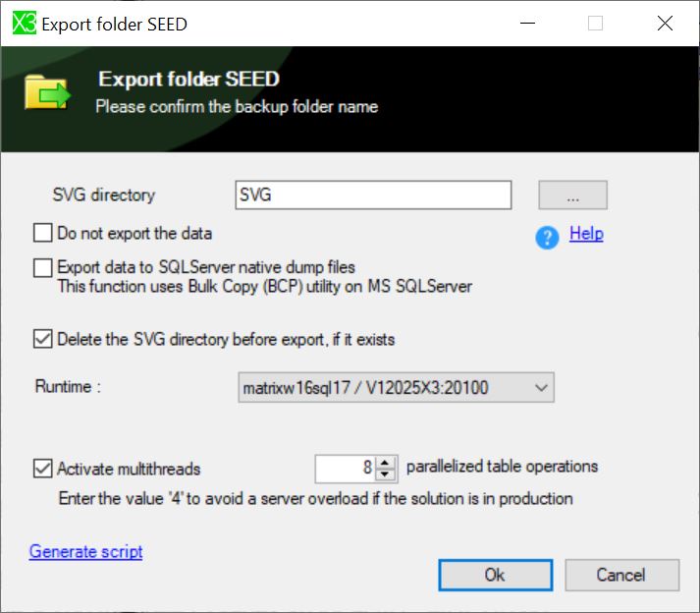Open the Help link
Viewport: 700px width, 613px height.
click(586, 234)
